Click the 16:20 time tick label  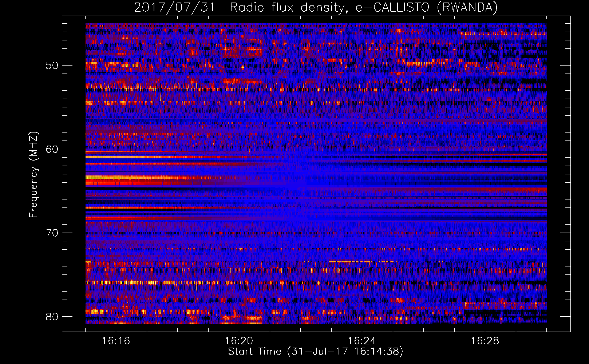[239, 341]
